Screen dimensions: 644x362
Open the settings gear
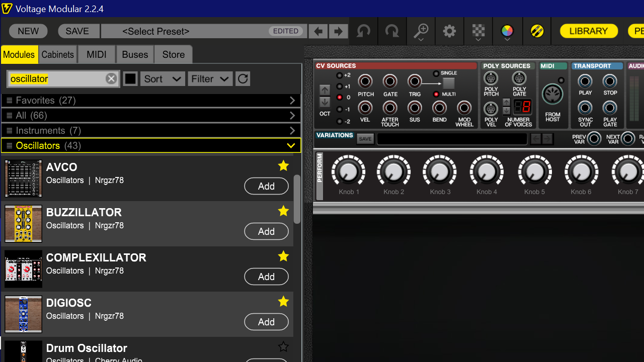tap(449, 31)
